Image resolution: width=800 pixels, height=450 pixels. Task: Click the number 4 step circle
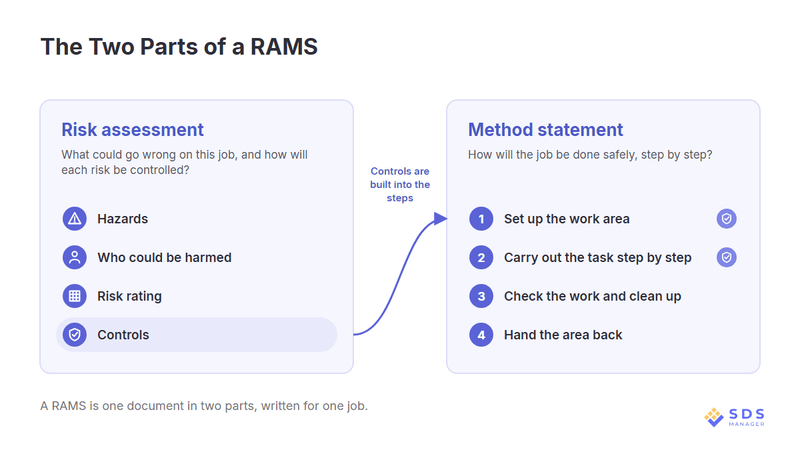click(x=481, y=335)
